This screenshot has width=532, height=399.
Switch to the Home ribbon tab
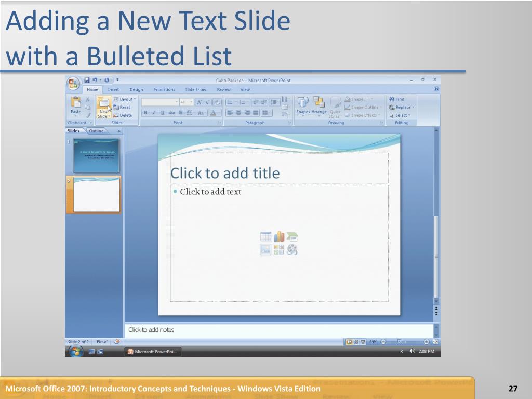[x=92, y=89]
